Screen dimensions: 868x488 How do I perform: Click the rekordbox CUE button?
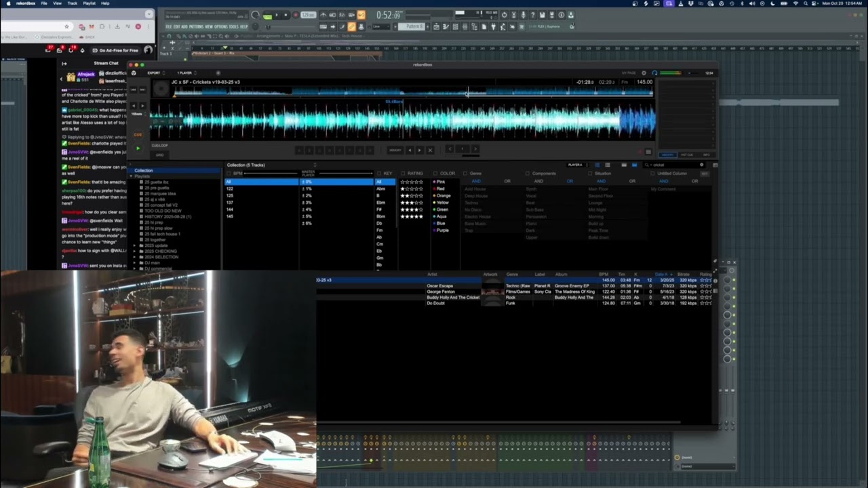point(138,134)
